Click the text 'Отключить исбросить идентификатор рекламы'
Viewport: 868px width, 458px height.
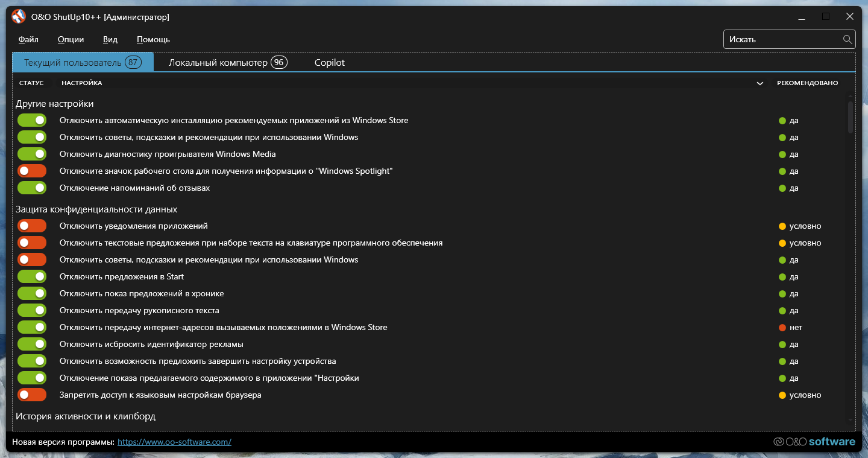click(151, 344)
